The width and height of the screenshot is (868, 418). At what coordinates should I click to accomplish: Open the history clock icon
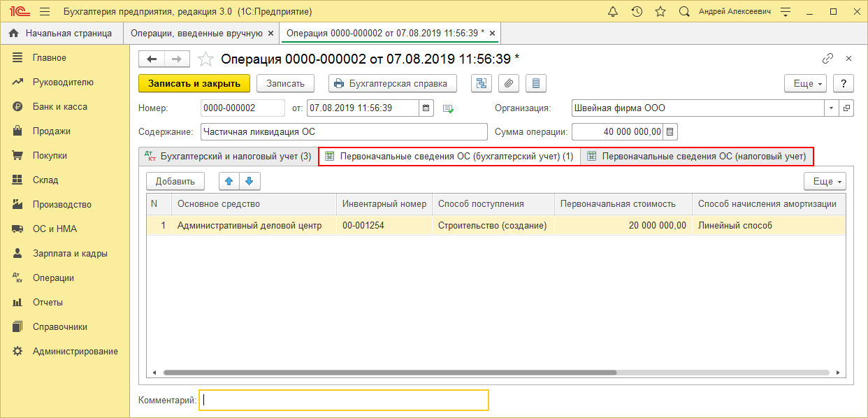point(637,12)
